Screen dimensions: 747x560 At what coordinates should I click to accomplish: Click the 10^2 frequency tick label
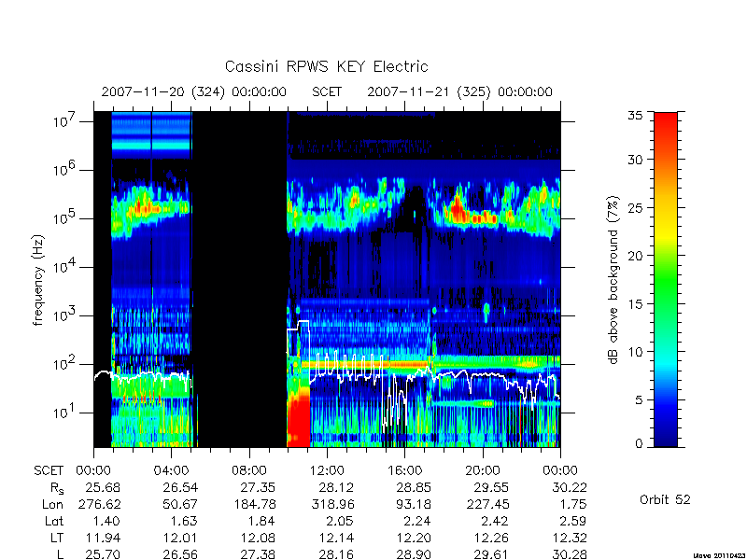click(66, 363)
